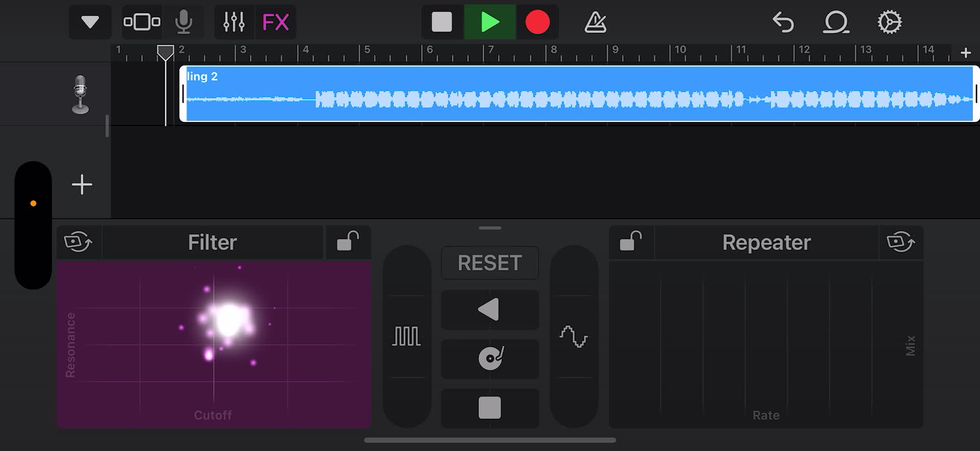Toggle the metronome icon

coord(595,22)
